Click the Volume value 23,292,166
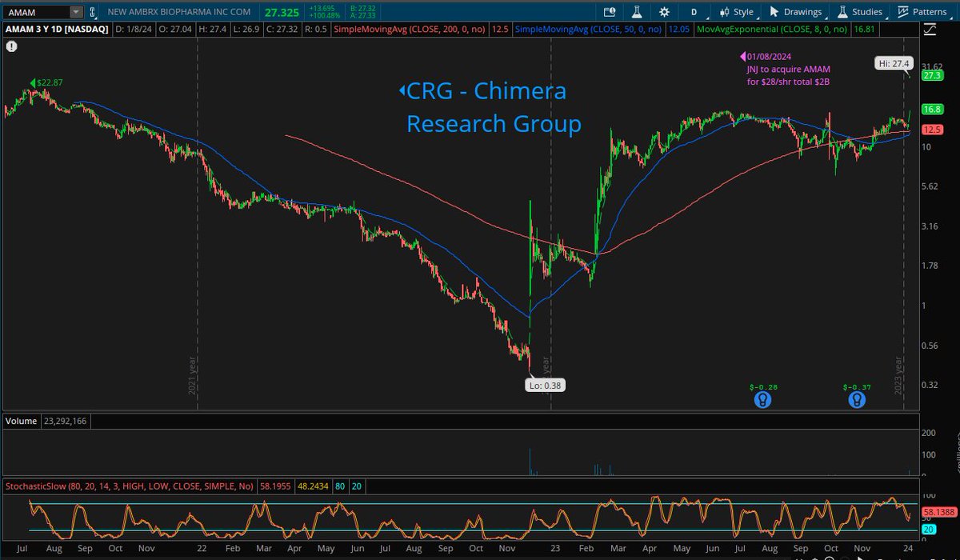The image size is (960, 560). click(x=66, y=420)
